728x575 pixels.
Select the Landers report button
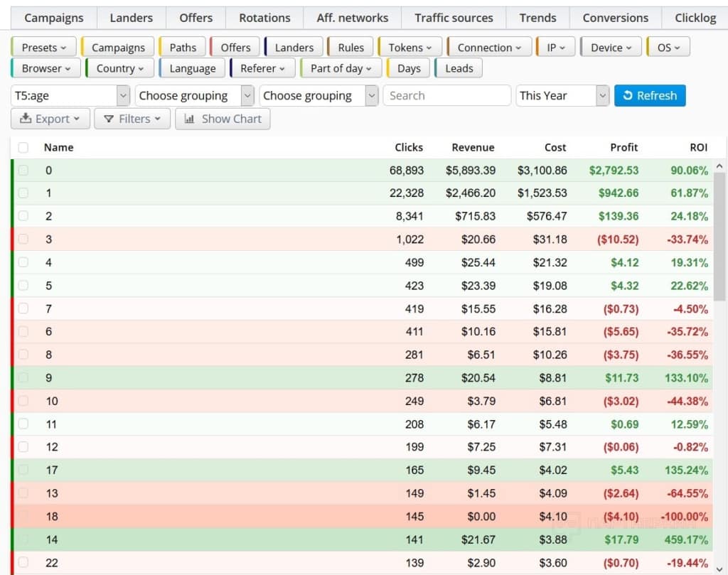click(x=294, y=48)
